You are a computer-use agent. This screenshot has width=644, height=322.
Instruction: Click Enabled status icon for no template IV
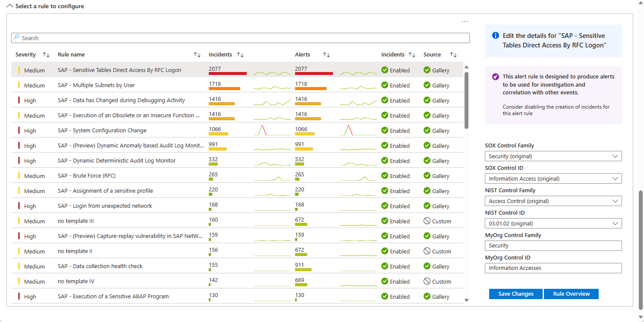pyautogui.click(x=385, y=281)
